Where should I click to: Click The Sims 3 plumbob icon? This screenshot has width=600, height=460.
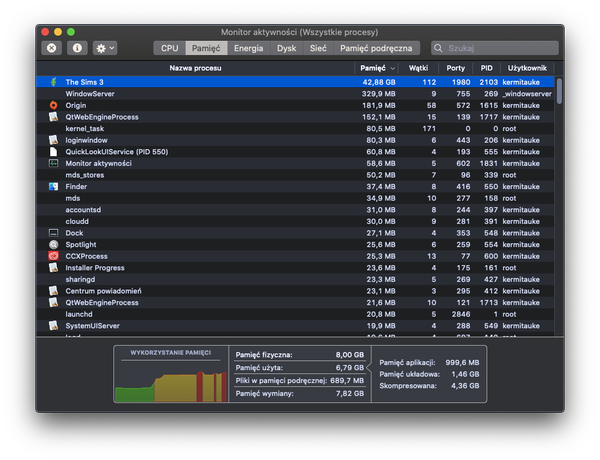[x=54, y=82]
